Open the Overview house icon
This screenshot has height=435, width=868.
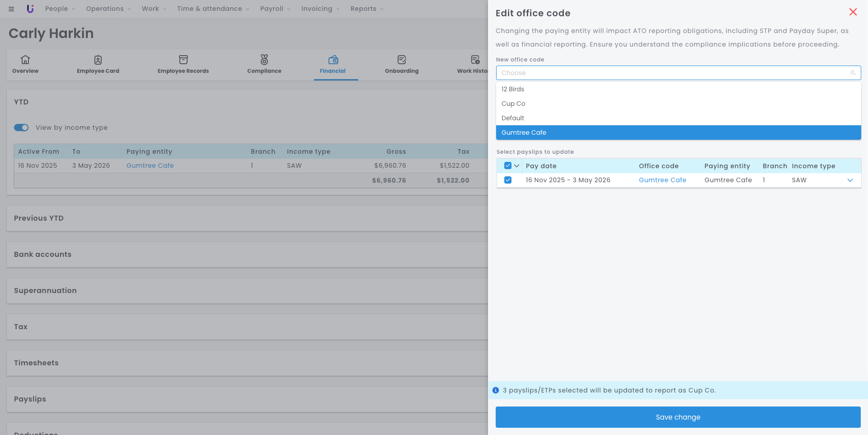click(25, 60)
